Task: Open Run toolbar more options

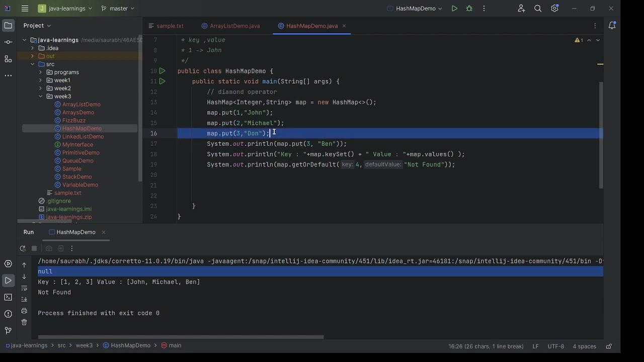Action: click(x=72, y=248)
